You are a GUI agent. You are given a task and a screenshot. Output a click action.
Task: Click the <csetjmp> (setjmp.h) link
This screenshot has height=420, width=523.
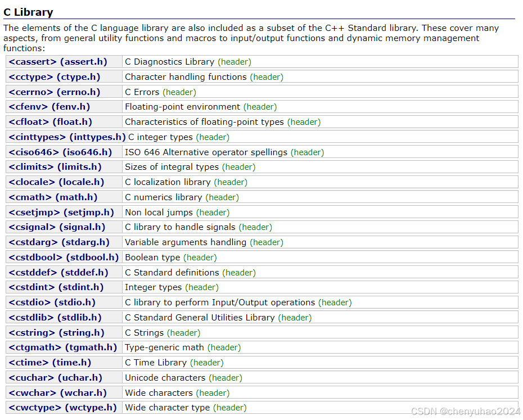pyautogui.click(x=61, y=213)
